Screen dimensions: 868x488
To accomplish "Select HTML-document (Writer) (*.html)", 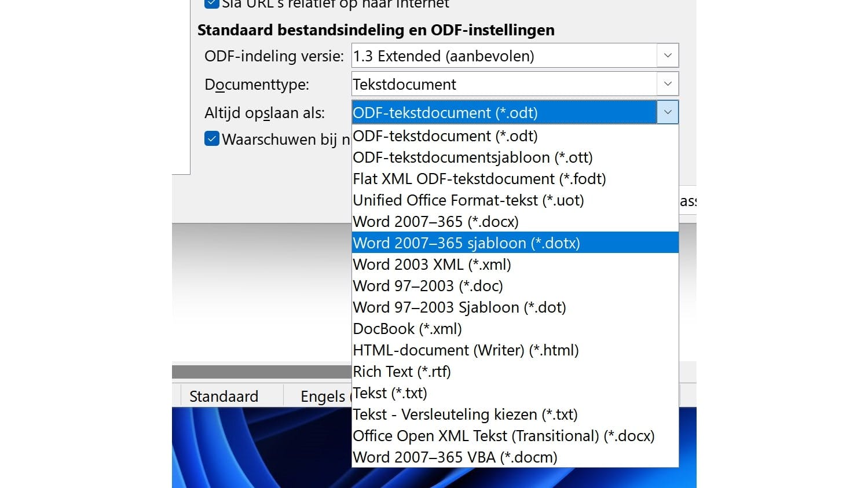I will [466, 350].
